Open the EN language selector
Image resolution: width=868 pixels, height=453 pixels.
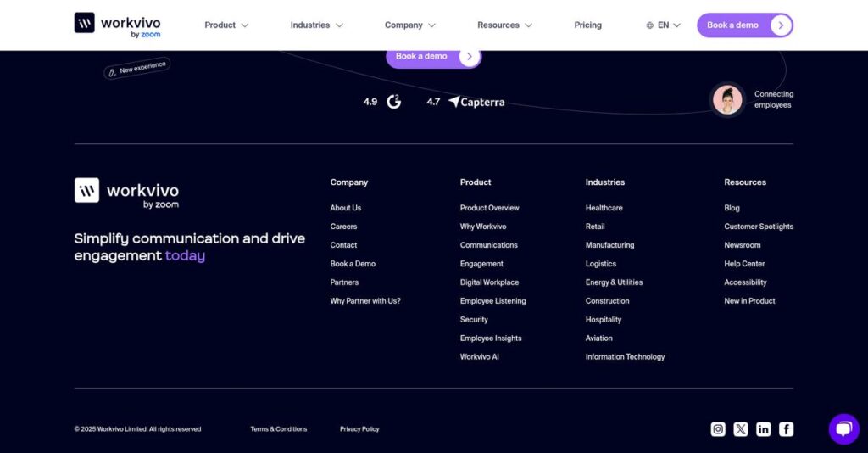[x=663, y=25]
